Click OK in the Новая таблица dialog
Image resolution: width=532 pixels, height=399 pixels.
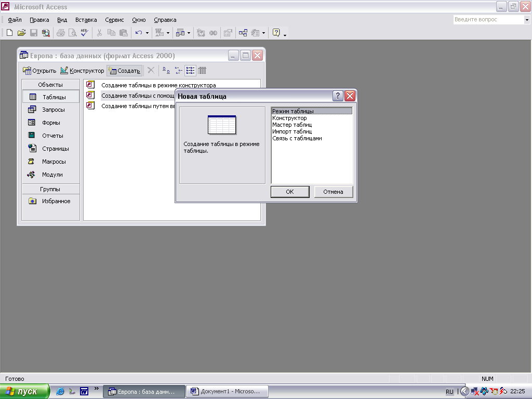[290, 192]
